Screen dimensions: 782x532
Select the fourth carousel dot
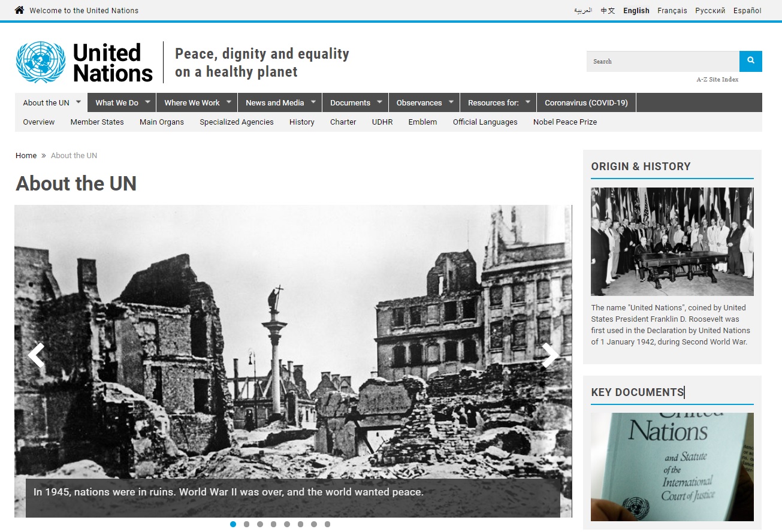tap(273, 524)
